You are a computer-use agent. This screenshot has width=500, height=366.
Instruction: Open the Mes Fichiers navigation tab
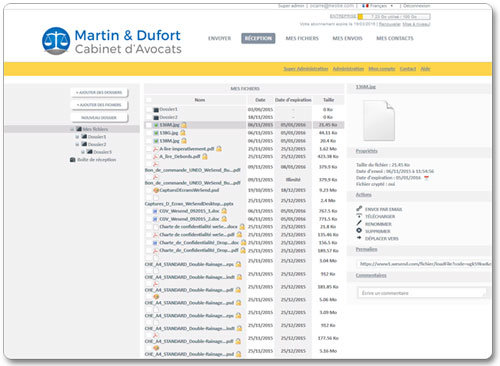coord(302,38)
